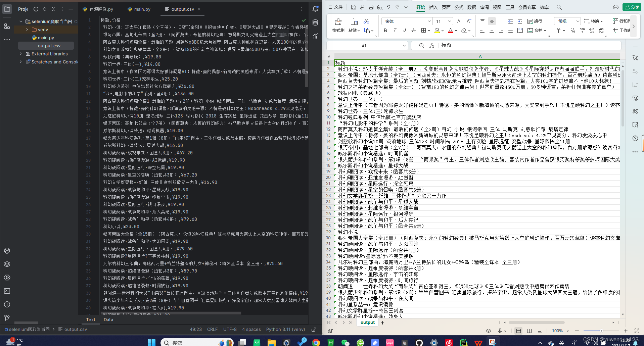Click the WPS zoom slider handle
The width and height of the screenshot is (644, 346).
click(x=601, y=331)
